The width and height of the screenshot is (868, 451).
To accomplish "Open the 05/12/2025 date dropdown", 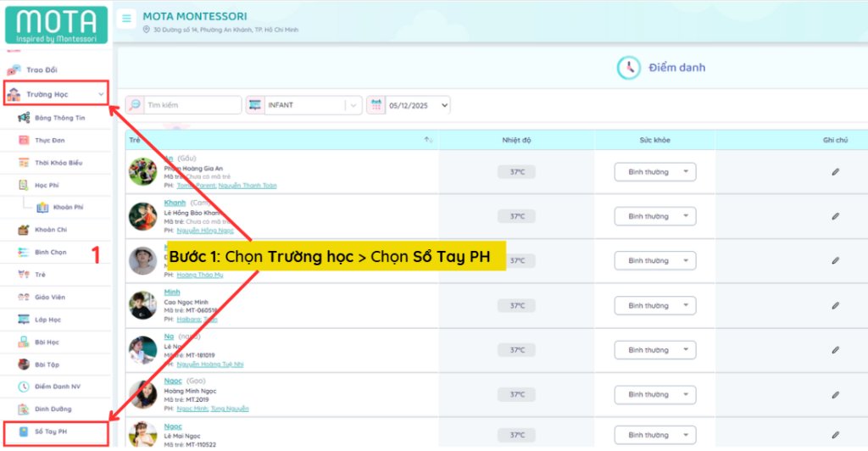I will [419, 105].
